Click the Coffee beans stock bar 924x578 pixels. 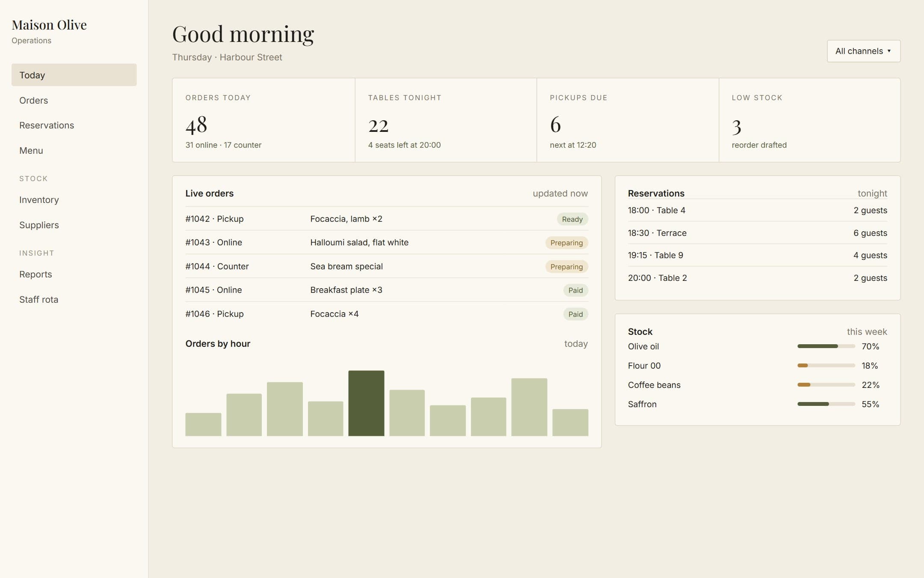click(826, 384)
